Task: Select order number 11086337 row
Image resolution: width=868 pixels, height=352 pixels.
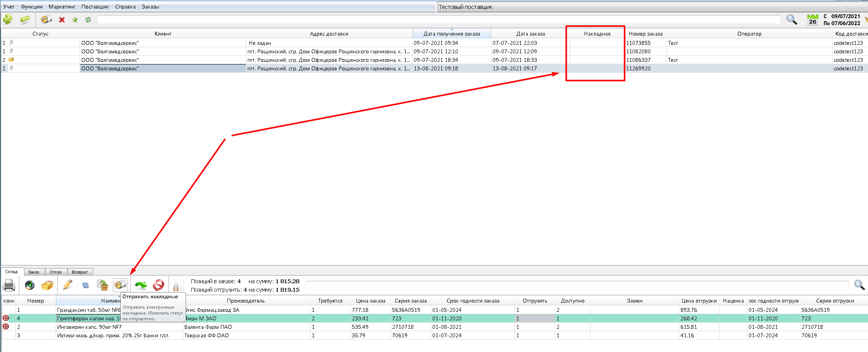Action: 638,60
